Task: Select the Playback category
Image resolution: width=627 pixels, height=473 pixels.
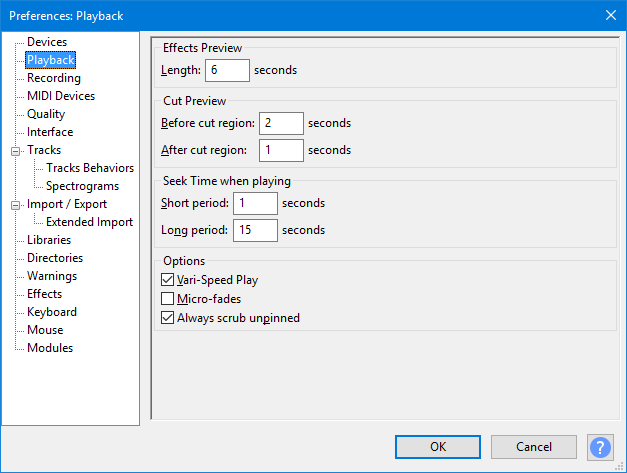Action: 50,60
